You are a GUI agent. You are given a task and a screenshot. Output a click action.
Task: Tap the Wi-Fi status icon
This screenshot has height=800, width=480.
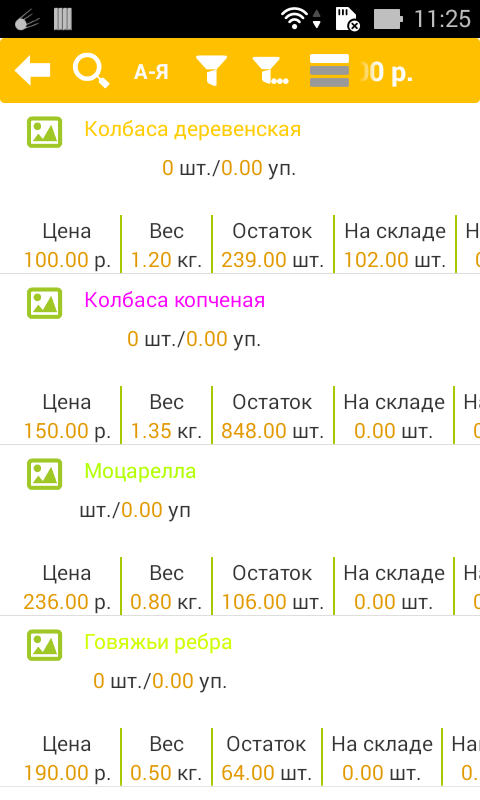click(x=294, y=19)
